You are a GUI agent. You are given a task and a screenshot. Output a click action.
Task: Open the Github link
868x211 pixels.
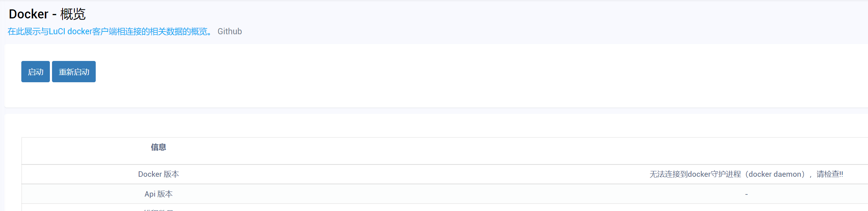click(229, 31)
